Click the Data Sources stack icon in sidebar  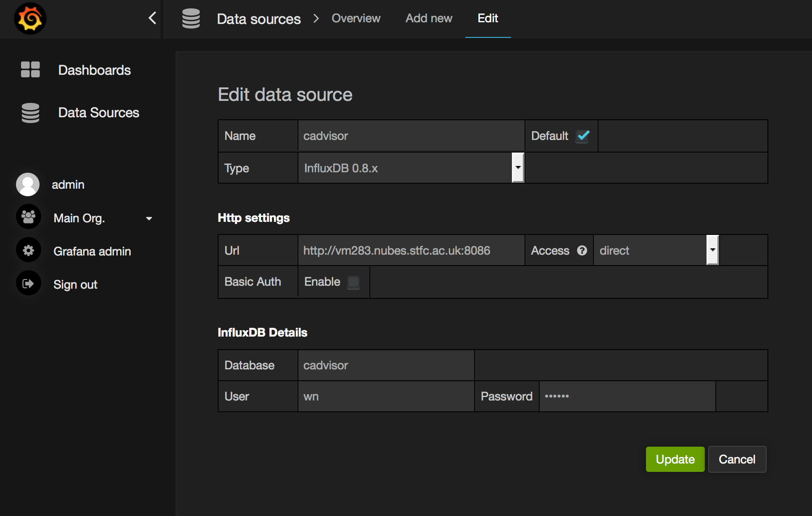pyautogui.click(x=30, y=113)
